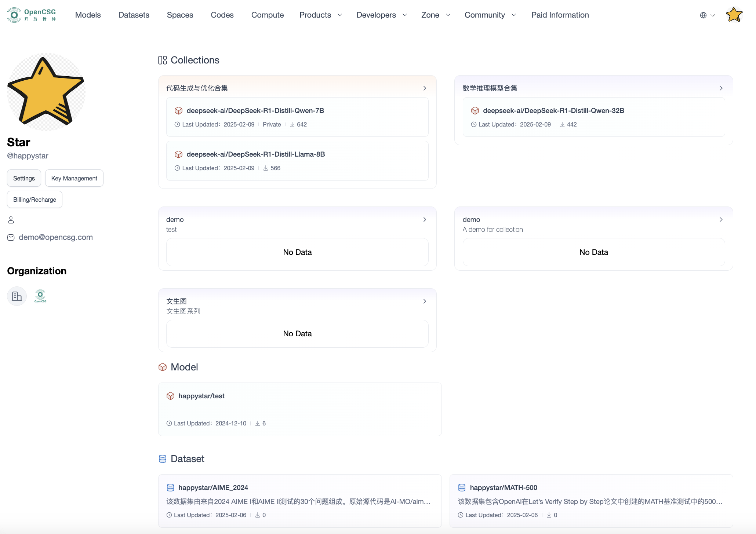
Task: Click the gray building organization icon
Action: (x=17, y=296)
